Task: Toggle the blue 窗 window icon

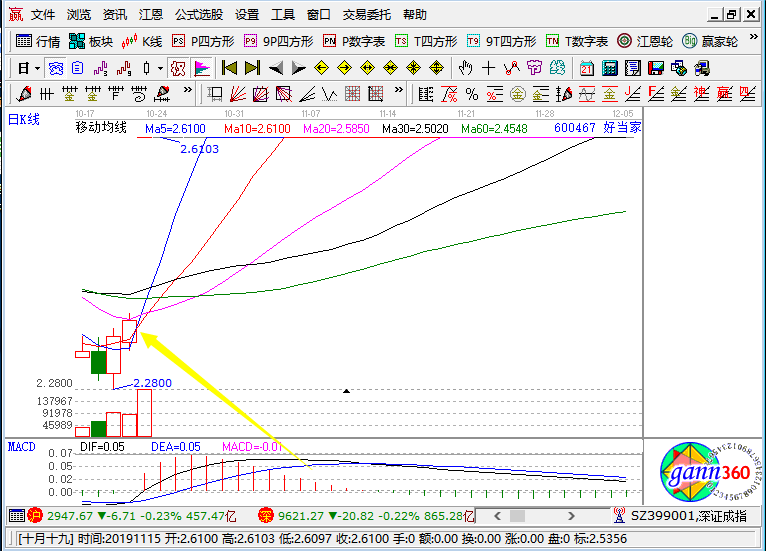Action: [x=56, y=68]
